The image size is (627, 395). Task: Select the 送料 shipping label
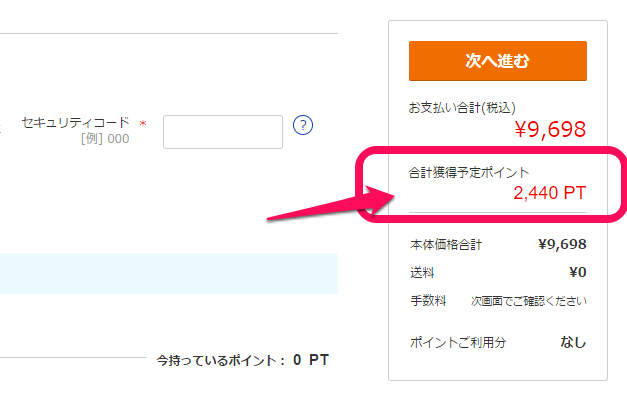[x=422, y=272]
